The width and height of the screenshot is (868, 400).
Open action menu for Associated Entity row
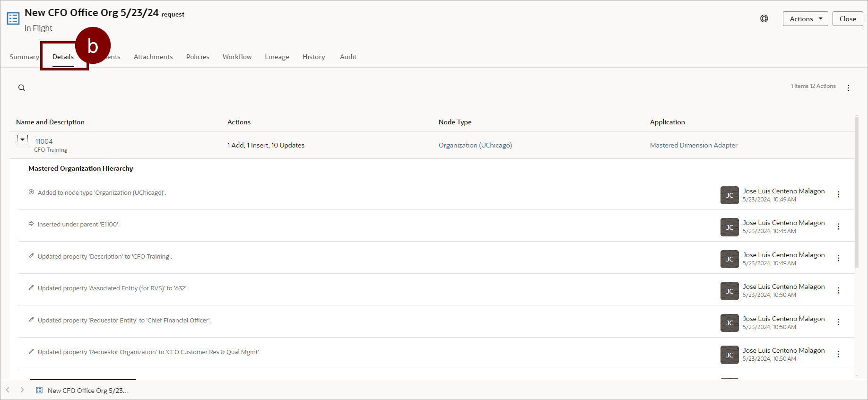tap(838, 290)
